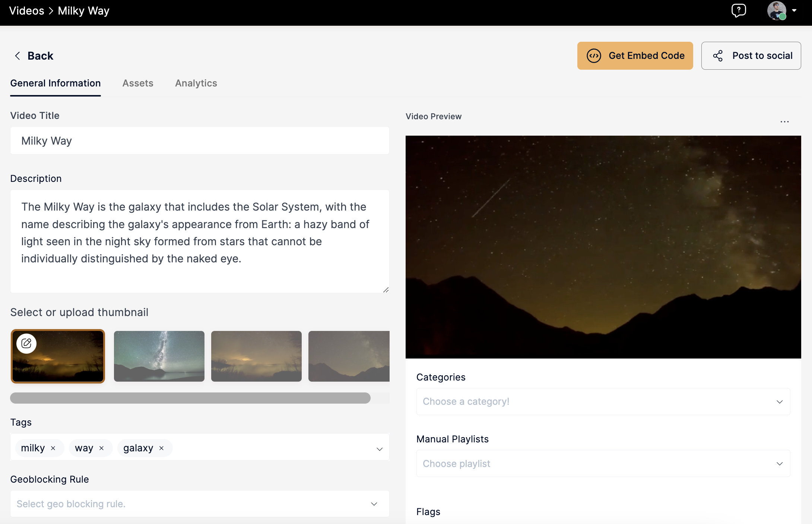Select the second thumbnail preview
This screenshot has width=812, height=524.
(x=158, y=356)
